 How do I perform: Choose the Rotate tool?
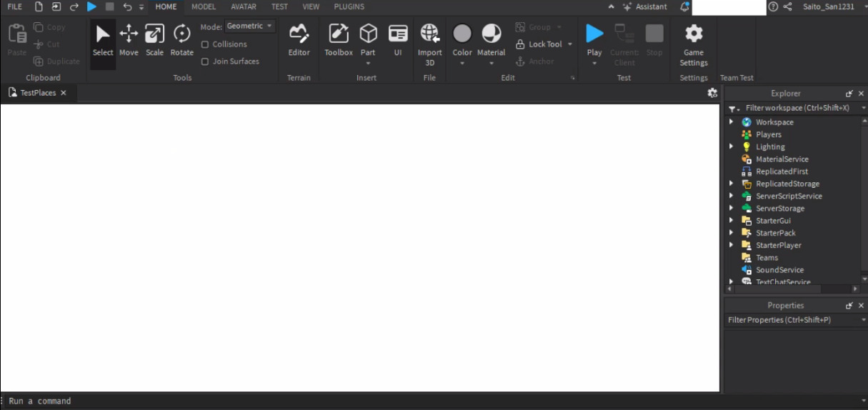pos(181,41)
